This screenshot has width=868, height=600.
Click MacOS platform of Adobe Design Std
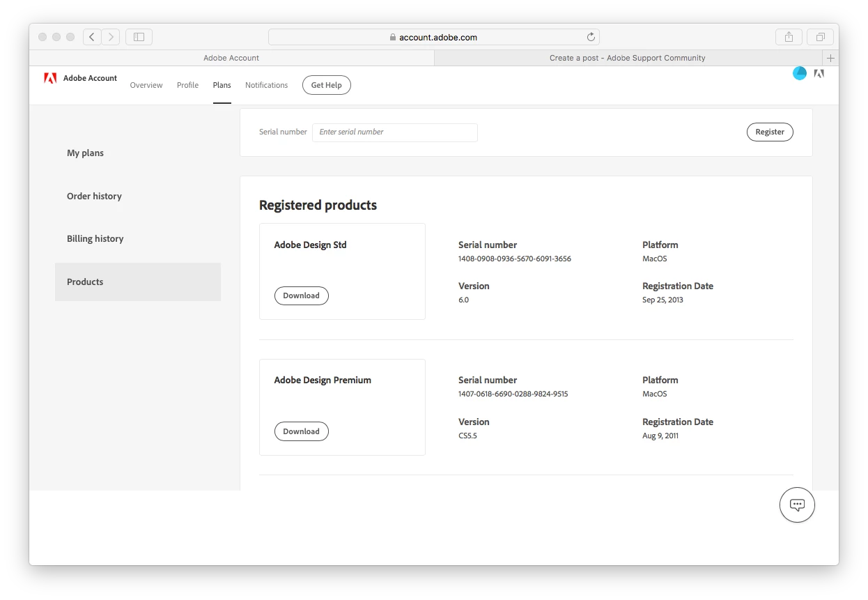[x=655, y=259]
